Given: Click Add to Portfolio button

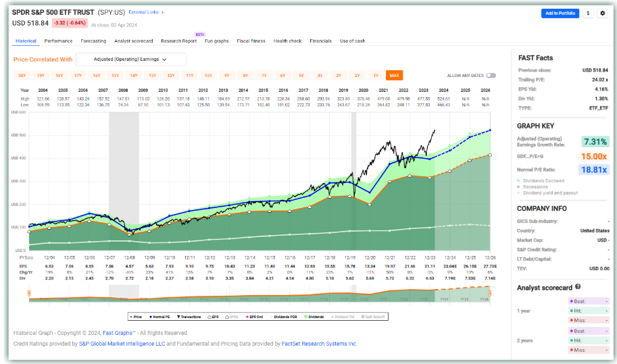Looking at the screenshot, I should 560,14.
